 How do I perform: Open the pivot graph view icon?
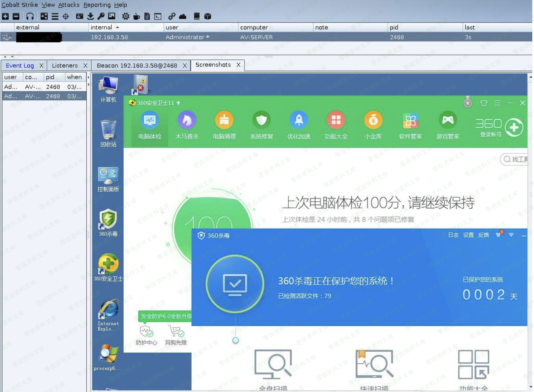click(x=44, y=17)
